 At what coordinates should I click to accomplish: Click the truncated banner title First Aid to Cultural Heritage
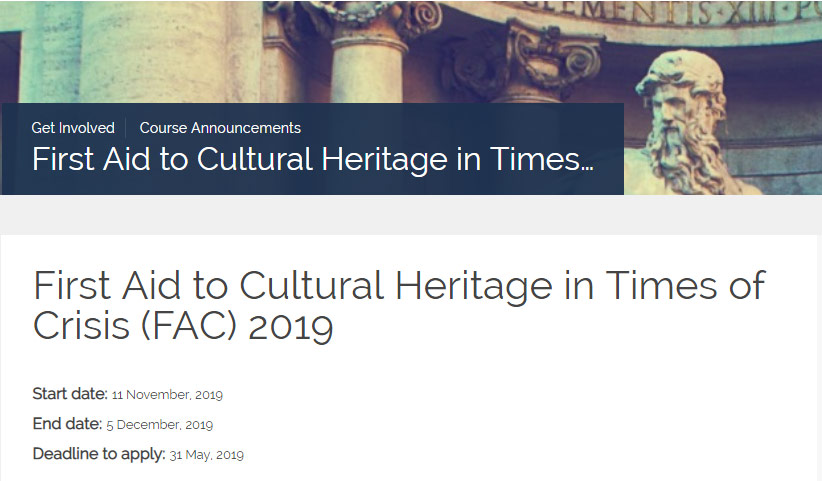pos(312,159)
